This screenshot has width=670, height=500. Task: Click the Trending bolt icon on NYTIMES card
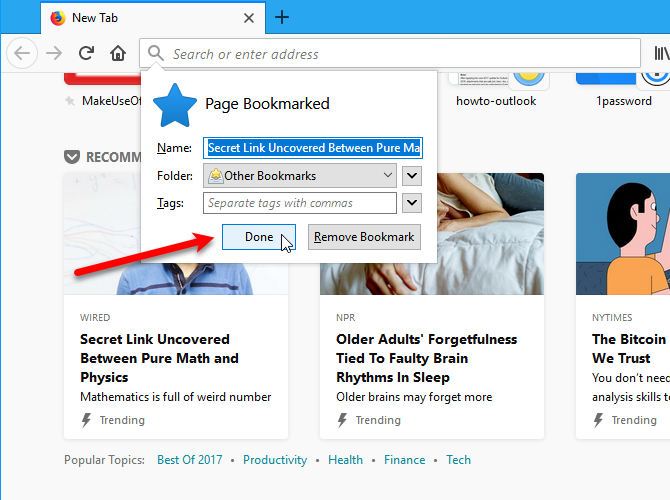pos(598,420)
